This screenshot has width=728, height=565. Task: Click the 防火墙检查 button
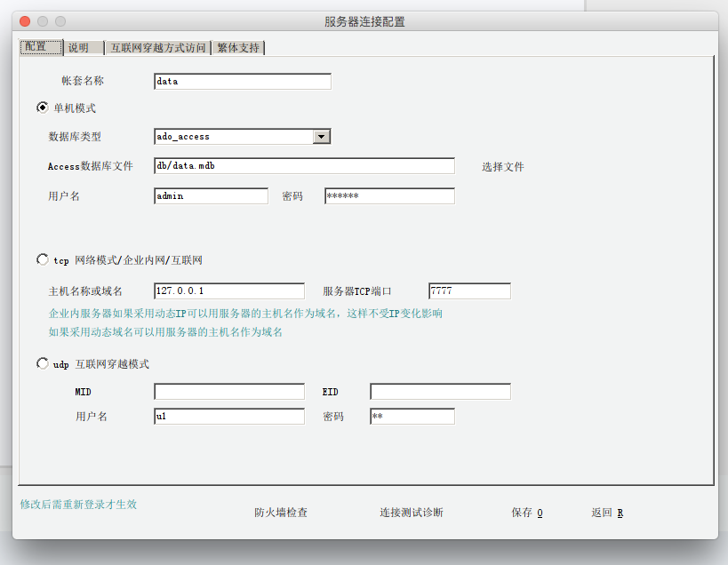pos(281,513)
